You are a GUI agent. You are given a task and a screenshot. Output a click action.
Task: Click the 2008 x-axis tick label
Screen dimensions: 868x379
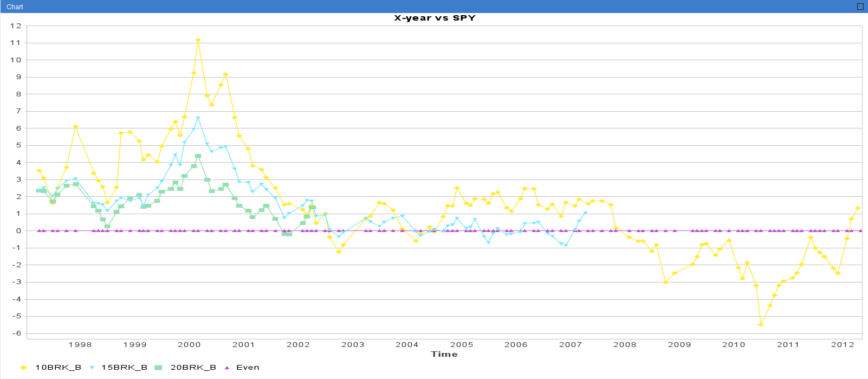pyautogui.click(x=625, y=344)
